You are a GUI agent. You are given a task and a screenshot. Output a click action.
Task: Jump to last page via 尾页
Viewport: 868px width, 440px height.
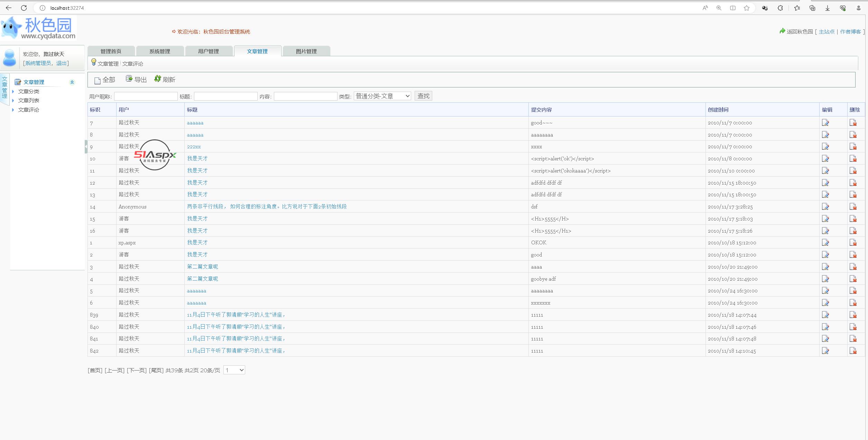click(156, 371)
